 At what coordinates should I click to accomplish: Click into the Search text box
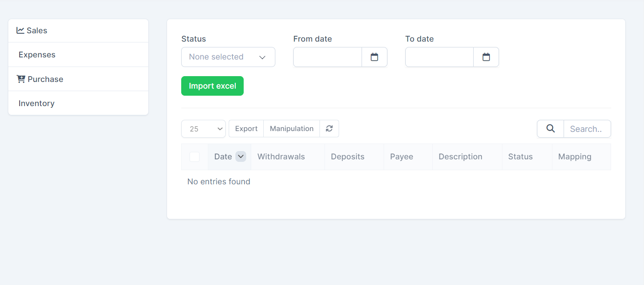pos(587,129)
